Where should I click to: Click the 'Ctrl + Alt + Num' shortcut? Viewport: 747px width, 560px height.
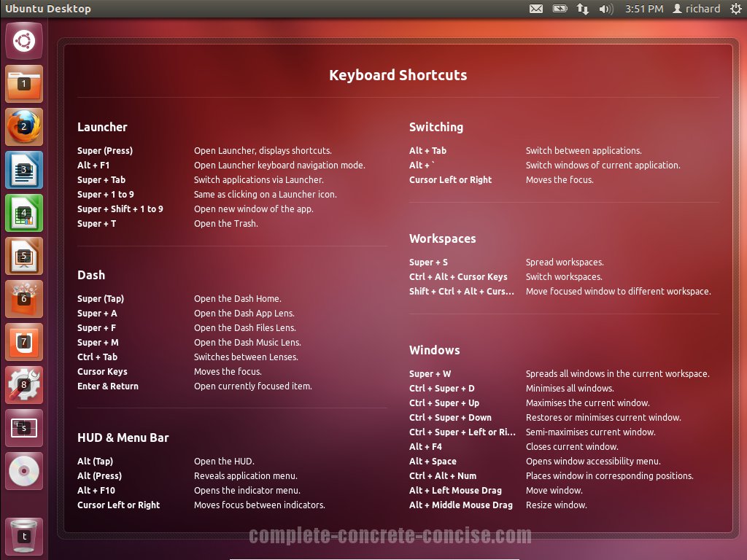tap(443, 475)
